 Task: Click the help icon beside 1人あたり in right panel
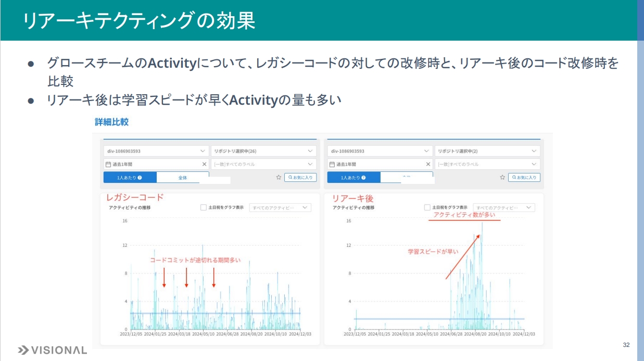coord(363,178)
